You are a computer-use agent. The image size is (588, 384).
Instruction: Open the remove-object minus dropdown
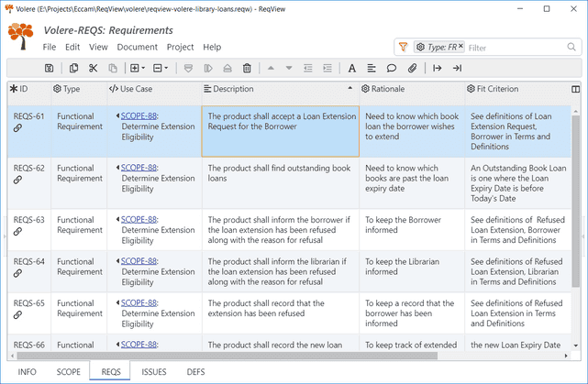[x=160, y=68]
